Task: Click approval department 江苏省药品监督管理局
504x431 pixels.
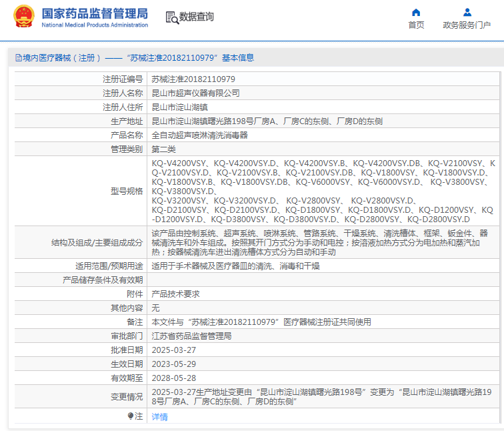Action: [191, 336]
